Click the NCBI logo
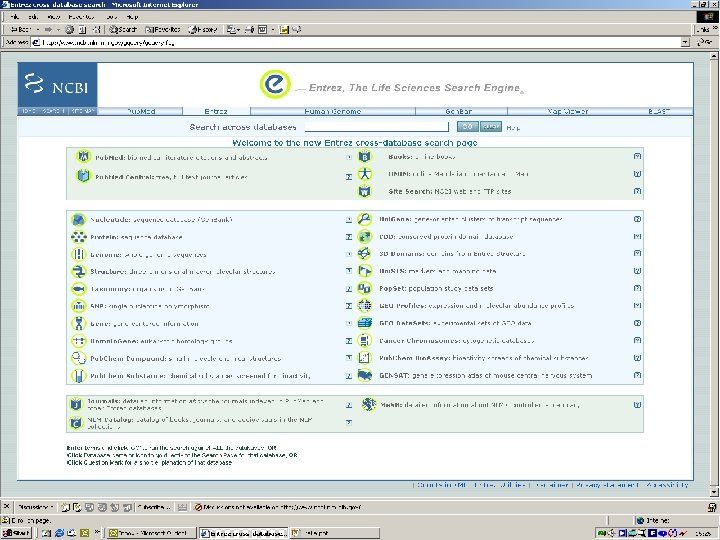Viewport: 720px width, 540px height. (57, 85)
